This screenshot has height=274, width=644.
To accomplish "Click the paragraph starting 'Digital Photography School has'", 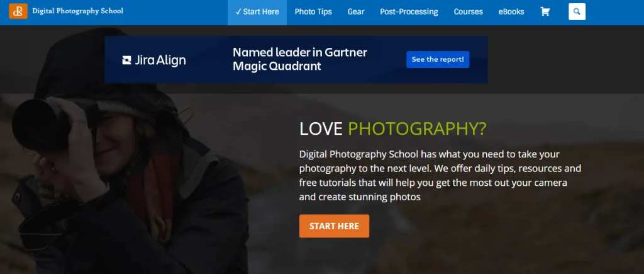I will coord(440,176).
